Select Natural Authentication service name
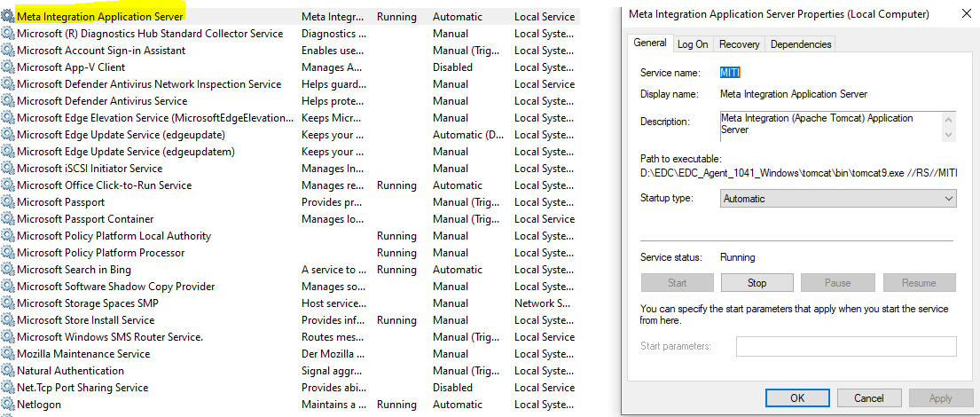 click(70, 371)
